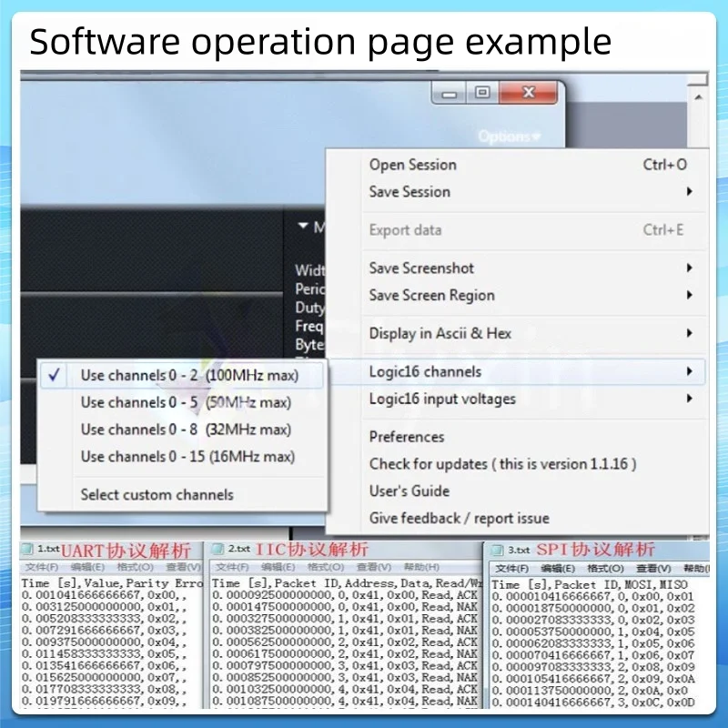Screen dimensions: 728x728
Task: Click line ending 0x0C,0x0D in 3.txt
Action: pyautogui.click(x=593, y=703)
